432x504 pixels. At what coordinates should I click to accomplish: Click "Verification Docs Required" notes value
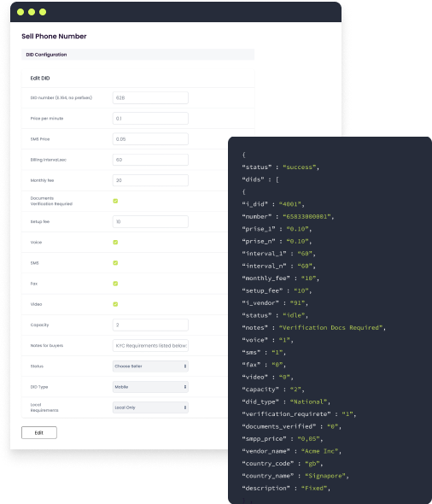330,327
